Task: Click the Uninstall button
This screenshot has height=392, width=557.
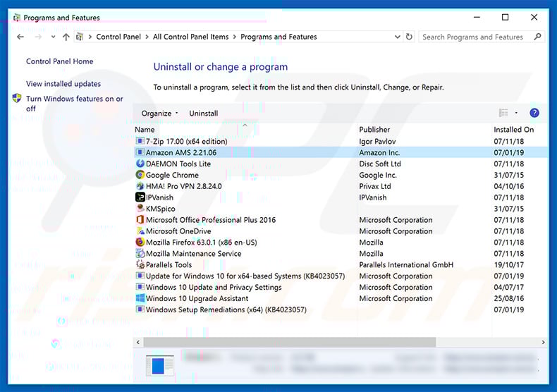Action: pos(204,114)
